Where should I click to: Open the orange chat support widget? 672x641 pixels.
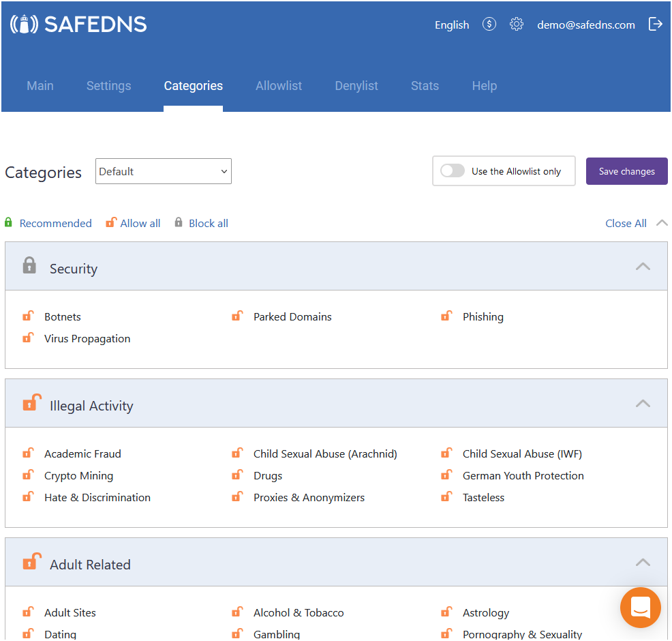tap(640, 607)
